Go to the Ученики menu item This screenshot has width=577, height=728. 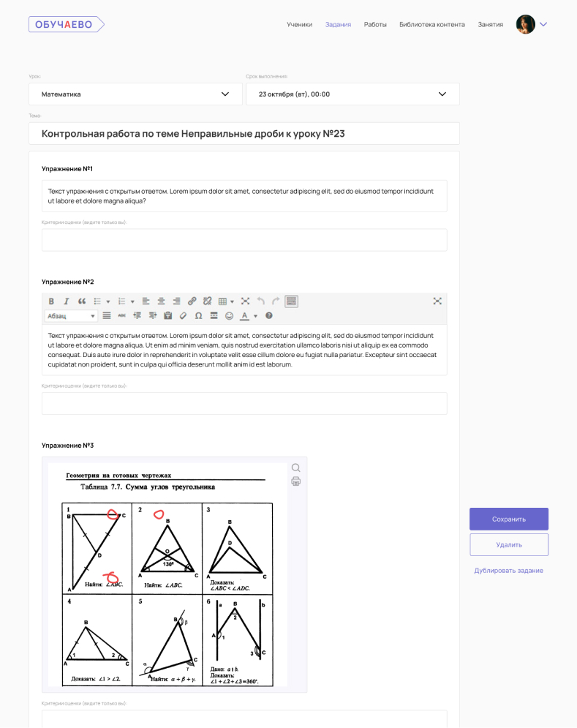click(299, 24)
